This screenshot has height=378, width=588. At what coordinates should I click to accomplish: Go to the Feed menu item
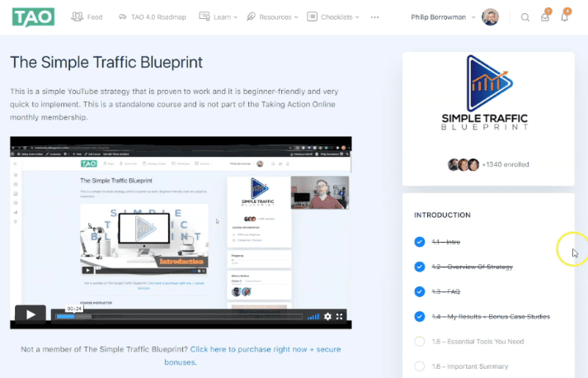[x=95, y=17]
